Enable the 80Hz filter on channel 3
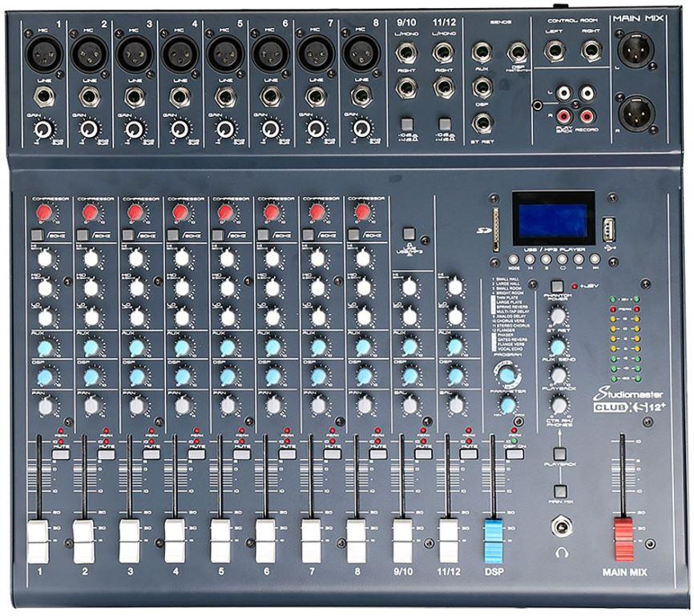This screenshot has width=694, height=616. point(127,235)
